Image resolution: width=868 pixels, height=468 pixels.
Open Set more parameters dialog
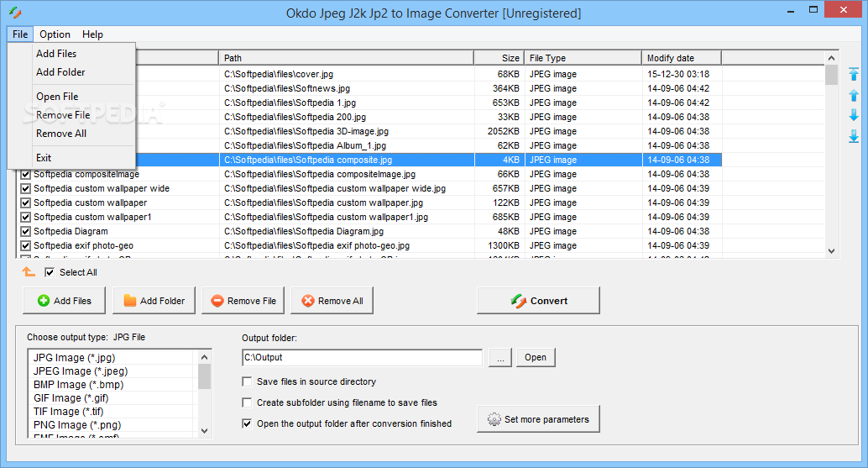click(x=538, y=419)
